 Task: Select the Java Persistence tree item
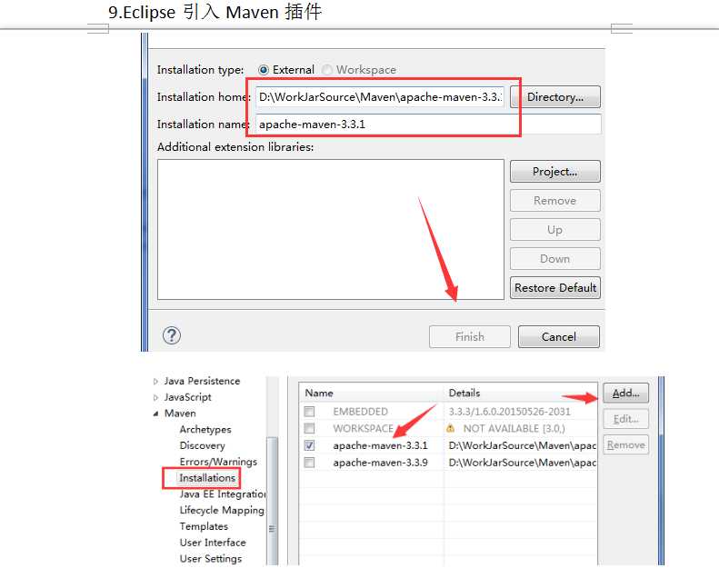click(202, 381)
